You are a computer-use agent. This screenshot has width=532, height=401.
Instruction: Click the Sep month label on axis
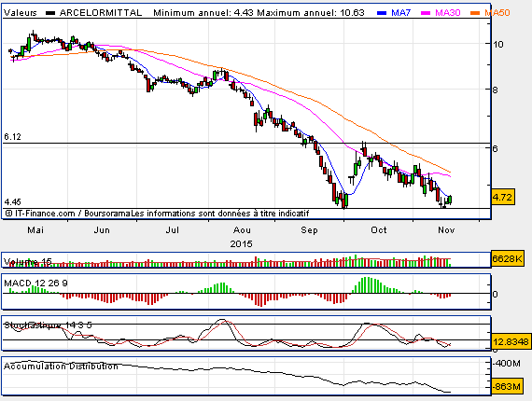coord(309,230)
